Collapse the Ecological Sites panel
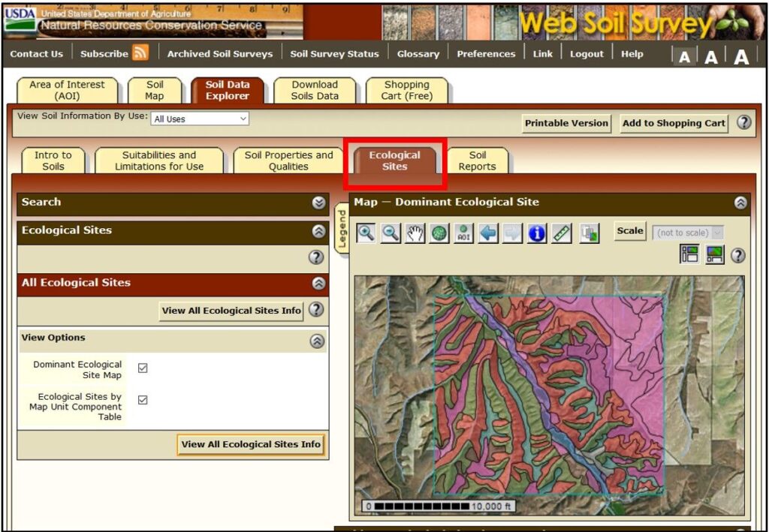Image resolution: width=769 pixels, height=532 pixels. (x=319, y=232)
